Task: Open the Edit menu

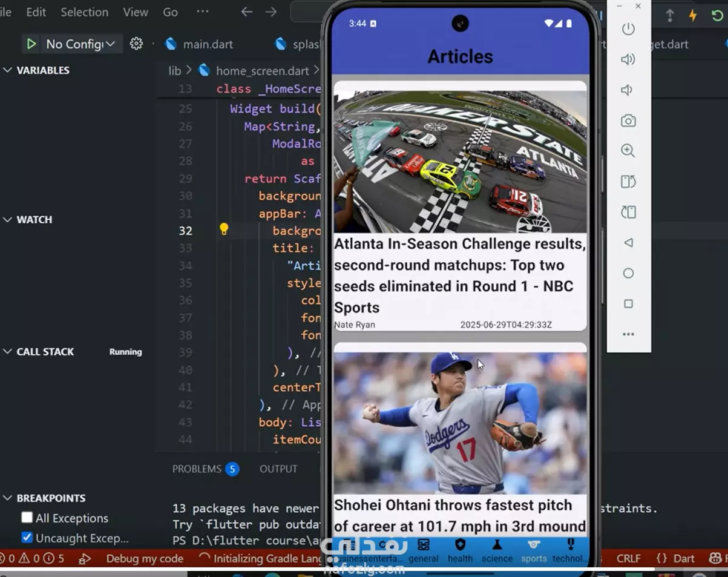Action: [x=36, y=12]
